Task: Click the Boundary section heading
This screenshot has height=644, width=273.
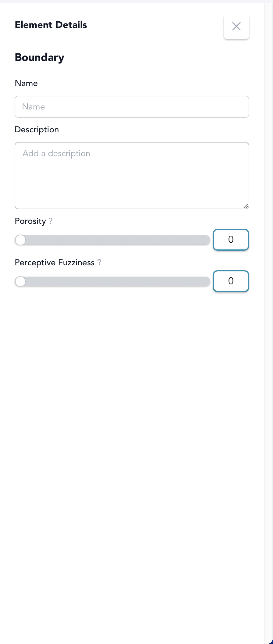Action: coord(40,57)
